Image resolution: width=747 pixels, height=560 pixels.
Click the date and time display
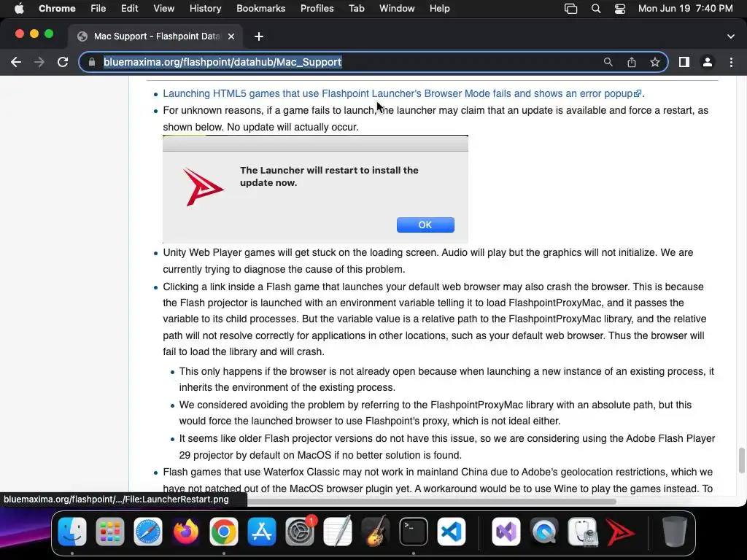tap(686, 9)
